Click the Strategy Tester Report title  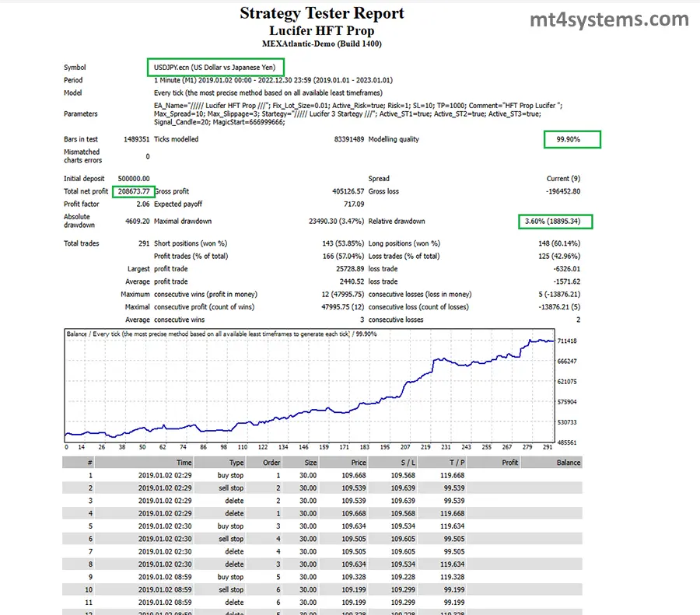click(x=322, y=13)
